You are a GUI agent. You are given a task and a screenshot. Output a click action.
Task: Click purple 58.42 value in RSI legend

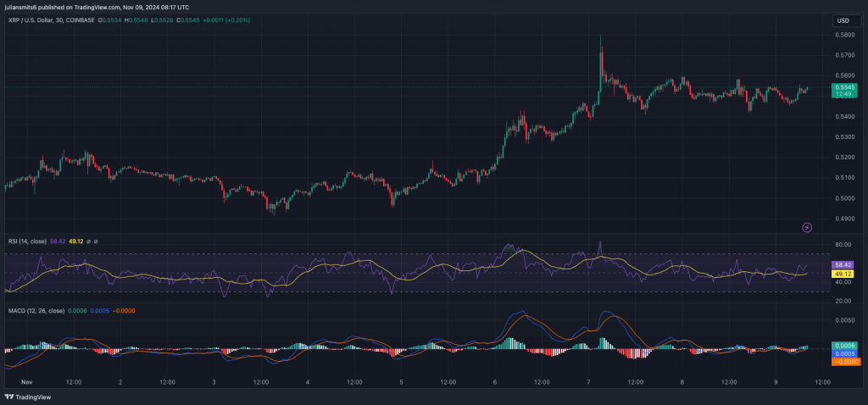click(58, 241)
